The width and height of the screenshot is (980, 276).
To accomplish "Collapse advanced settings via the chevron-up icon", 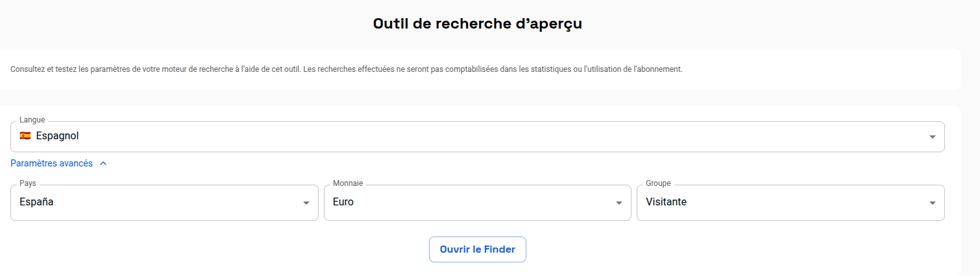I will coord(103,164).
